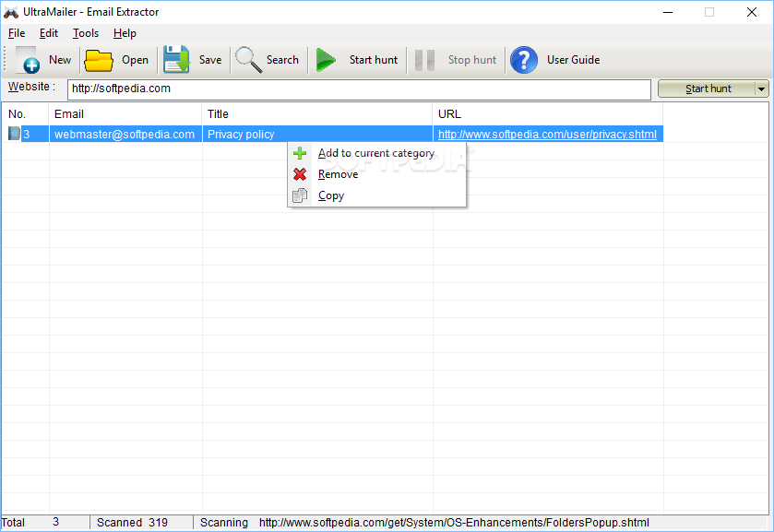The image size is (774, 532).
Task: Click the Start hunt toolbar label
Action: point(374,60)
